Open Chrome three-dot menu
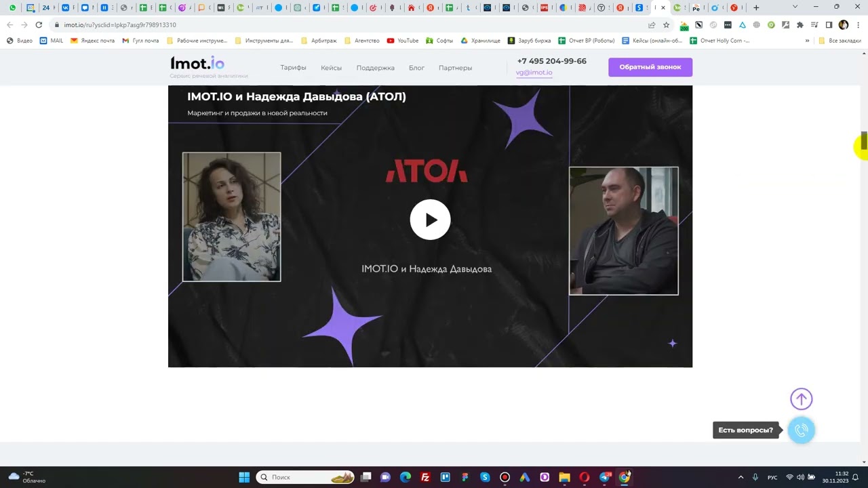 pyautogui.click(x=858, y=25)
